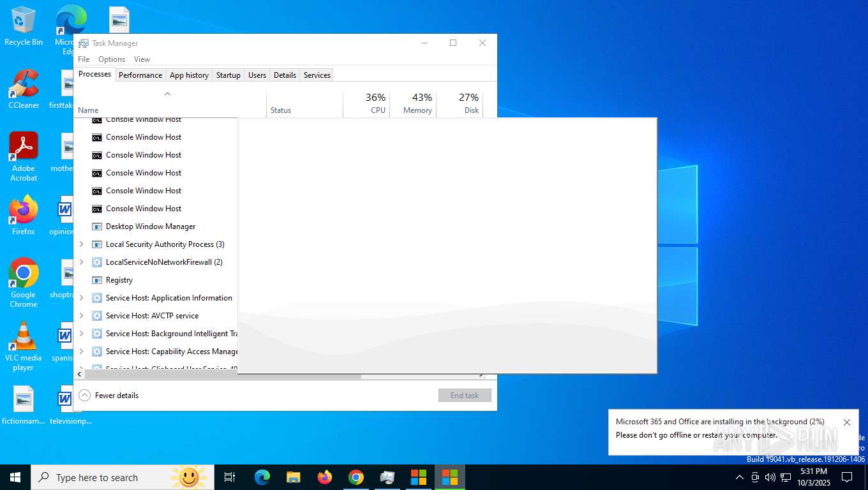Click the End task button
Screen dimensions: 868x490
tap(465, 396)
